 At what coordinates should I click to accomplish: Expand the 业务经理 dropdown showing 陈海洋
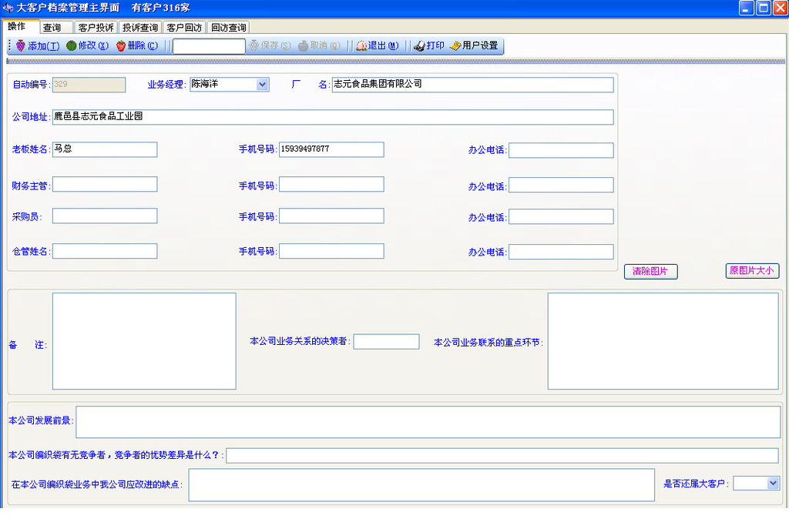(262, 85)
